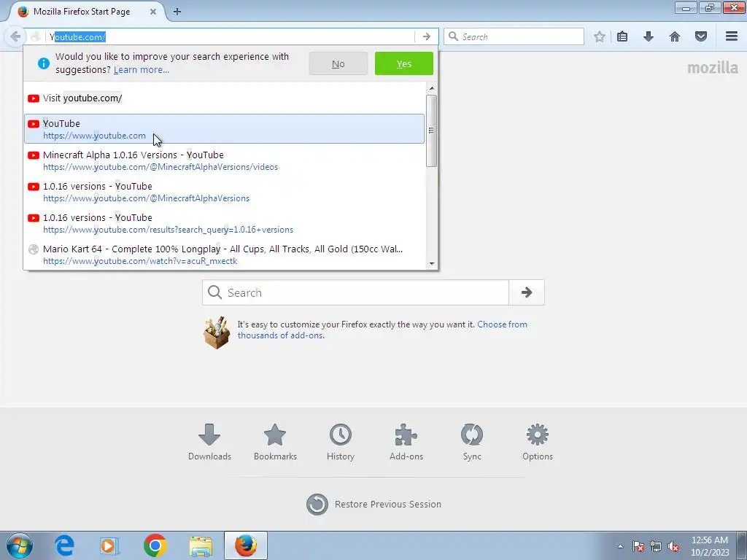Select the Mozilla Firefox Start Page tab
This screenshot has height=560, width=747.
(x=86, y=12)
